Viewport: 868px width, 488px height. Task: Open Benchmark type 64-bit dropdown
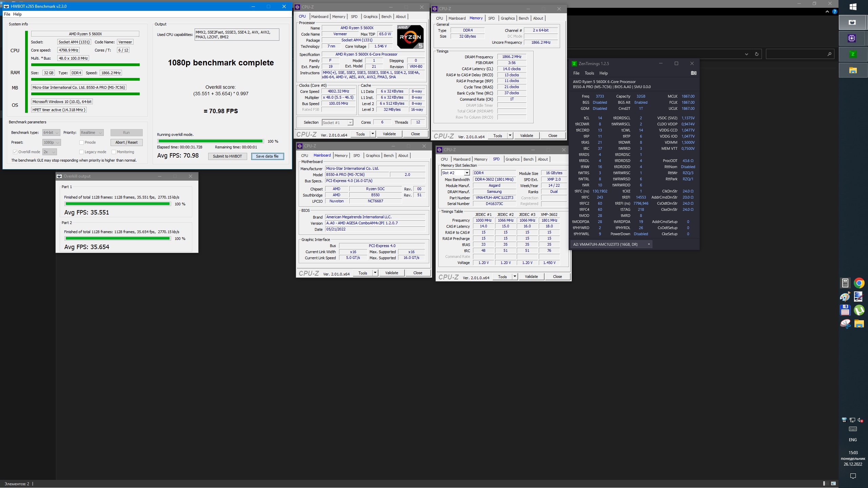pyautogui.click(x=51, y=133)
